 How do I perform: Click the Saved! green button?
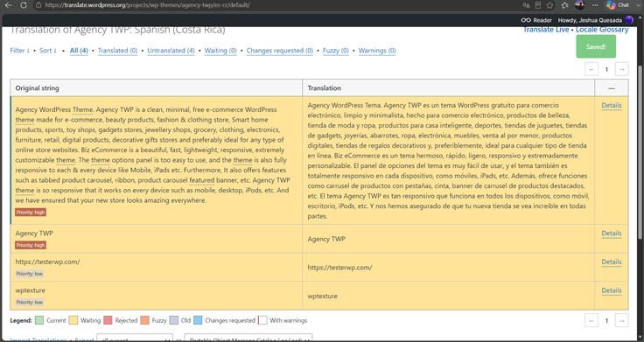[x=596, y=46]
